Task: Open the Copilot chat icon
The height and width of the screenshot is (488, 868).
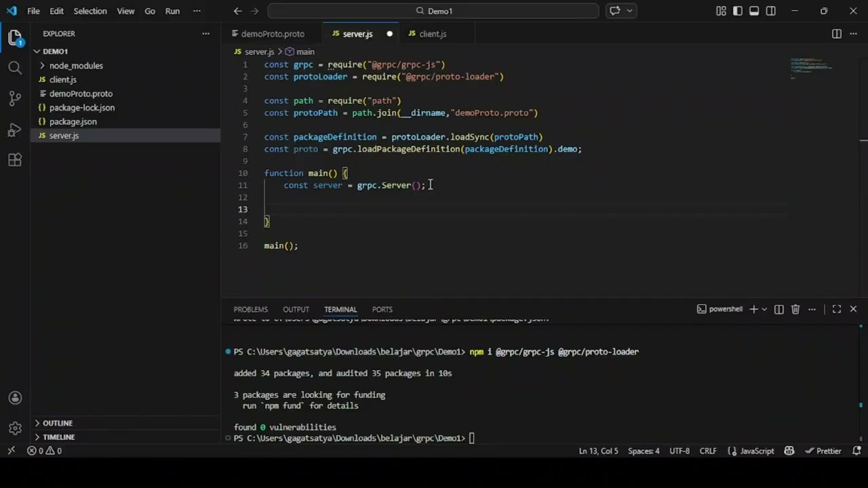Action: (x=615, y=11)
